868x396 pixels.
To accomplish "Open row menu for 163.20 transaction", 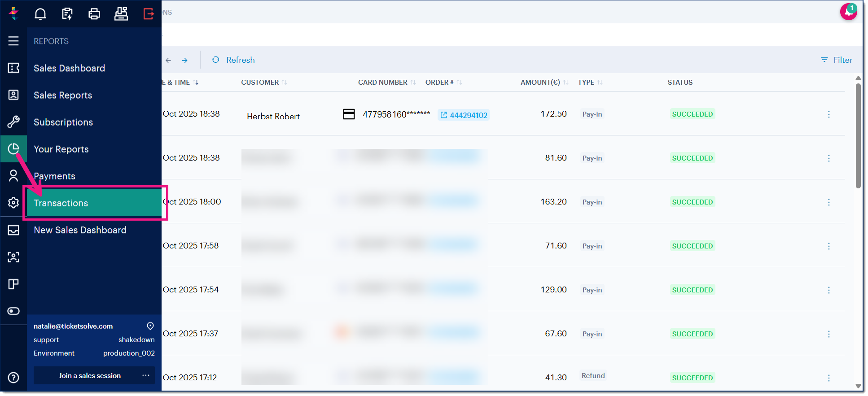I will click(829, 202).
